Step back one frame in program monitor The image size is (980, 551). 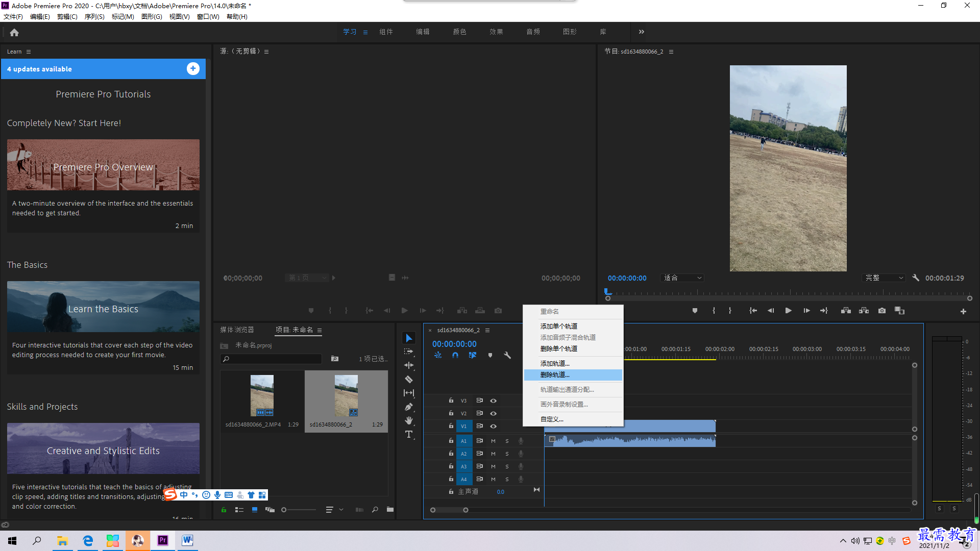pyautogui.click(x=770, y=311)
